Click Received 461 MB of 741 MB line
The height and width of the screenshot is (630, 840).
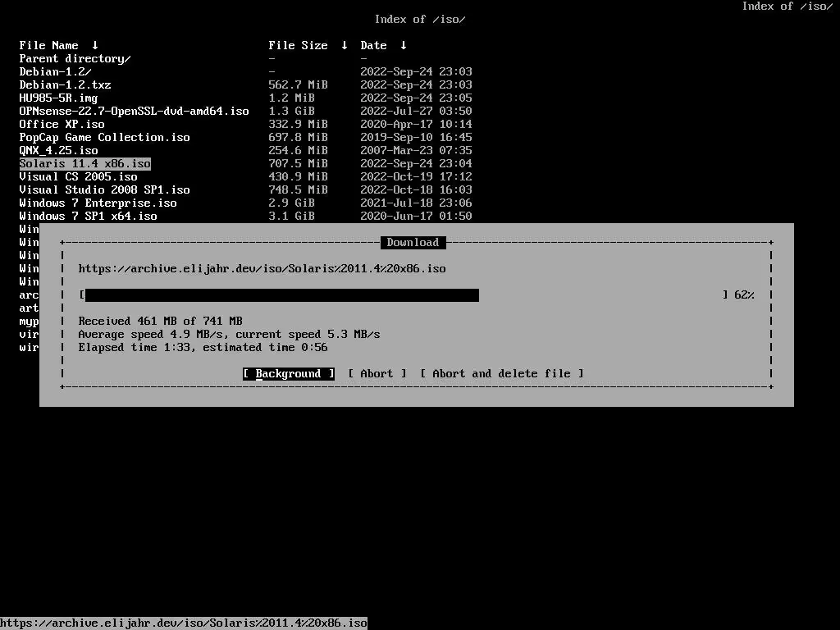click(x=160, y=321)
